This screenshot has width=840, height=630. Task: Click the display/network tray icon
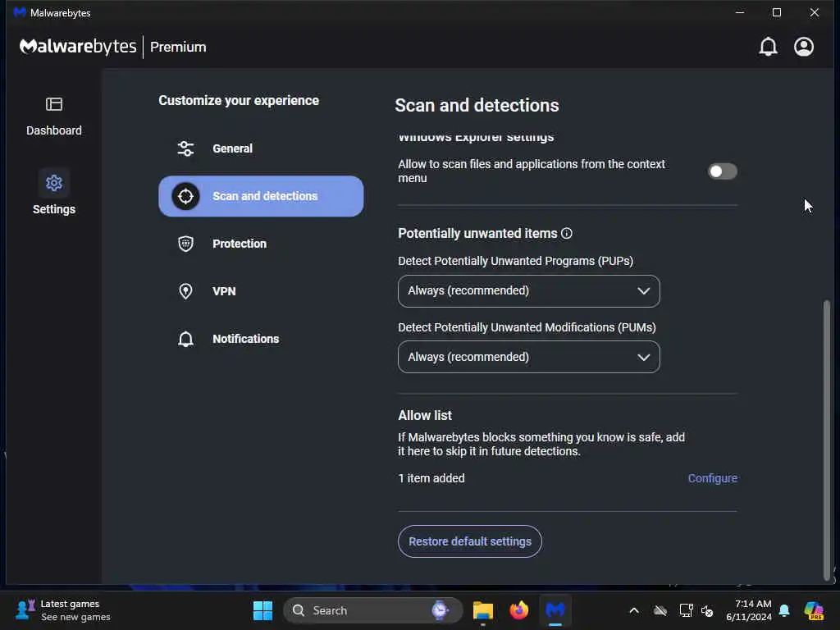pyautogui.click(x=686, y=610)
